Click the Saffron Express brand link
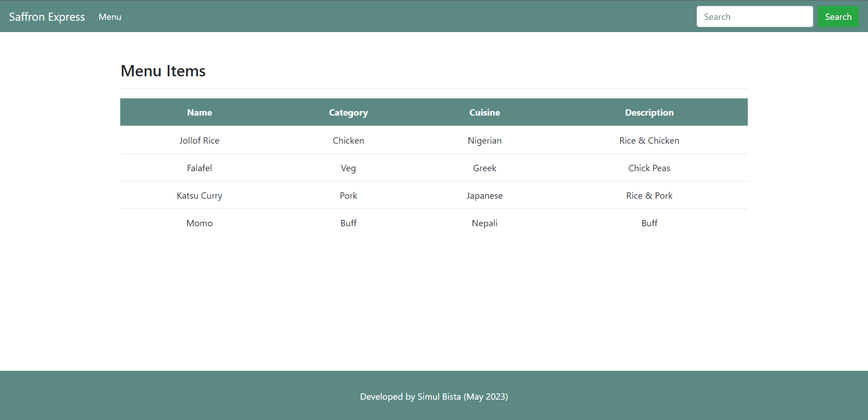The width and height of the screenshot is (868, 420). point(47,17)
